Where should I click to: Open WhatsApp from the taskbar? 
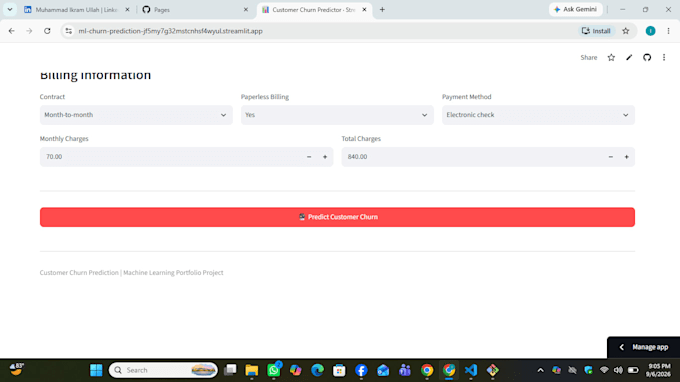point(274,370)
